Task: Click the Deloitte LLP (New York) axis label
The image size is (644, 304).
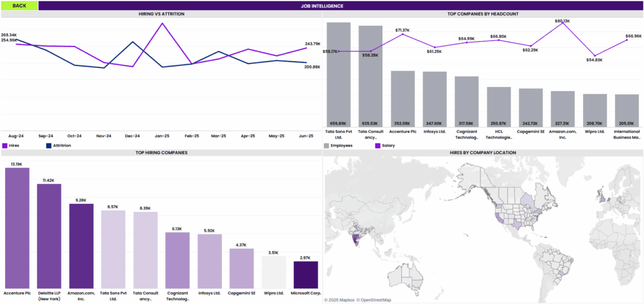Action: coord(49,296)
